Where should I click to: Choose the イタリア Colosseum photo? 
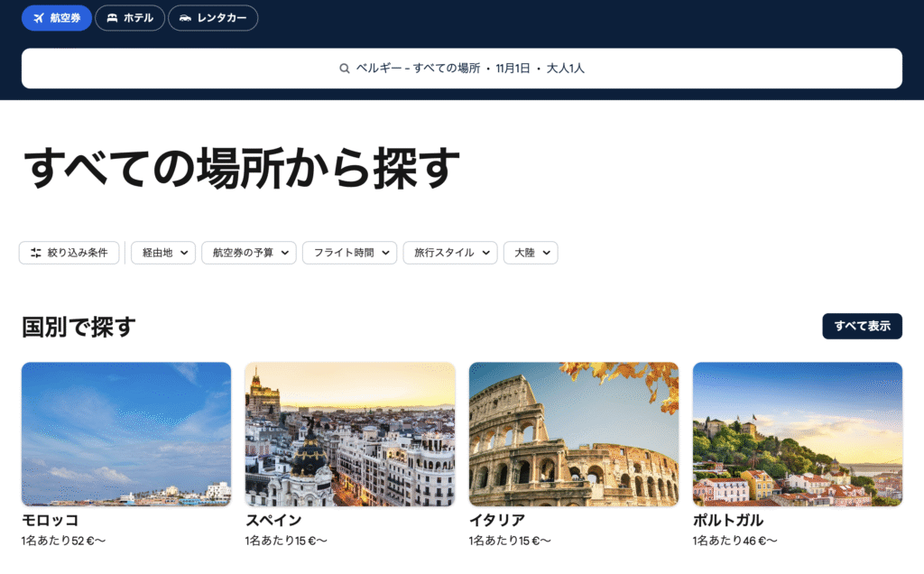click(x=574, y=434)
